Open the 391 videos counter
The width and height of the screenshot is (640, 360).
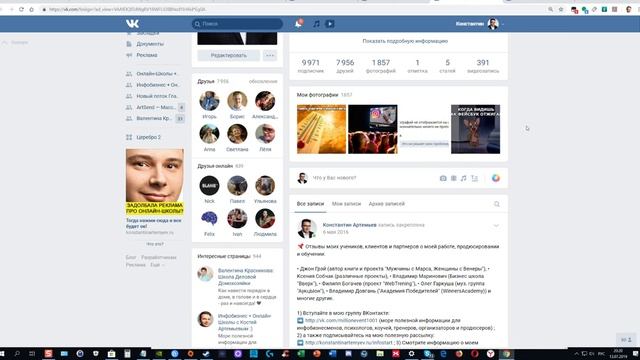(x=483, y=66)
